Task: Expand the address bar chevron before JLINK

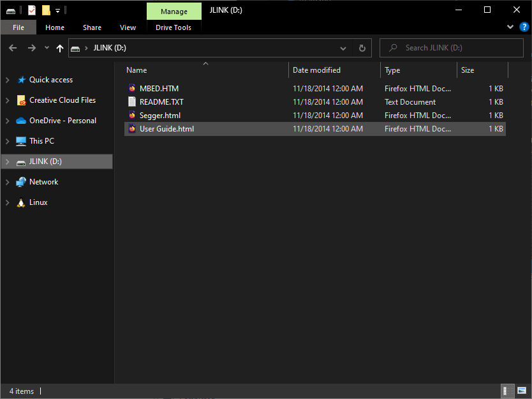Action: click(86, 49)
